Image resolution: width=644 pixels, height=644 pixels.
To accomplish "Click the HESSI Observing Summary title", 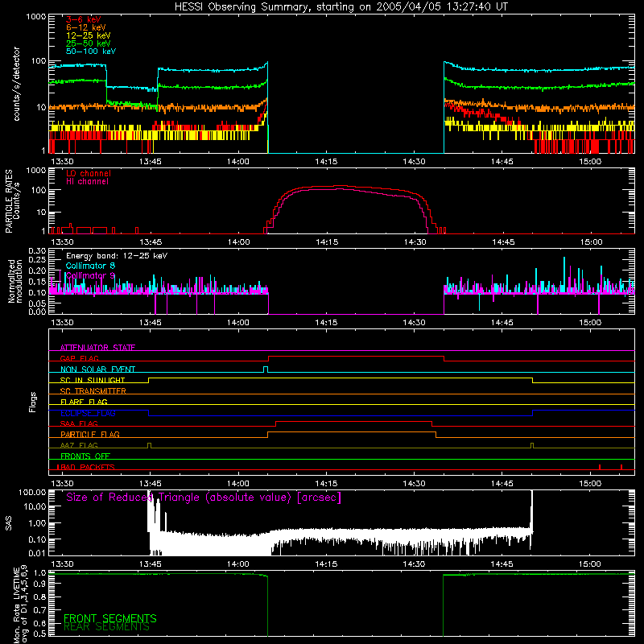I will (341, 7).
